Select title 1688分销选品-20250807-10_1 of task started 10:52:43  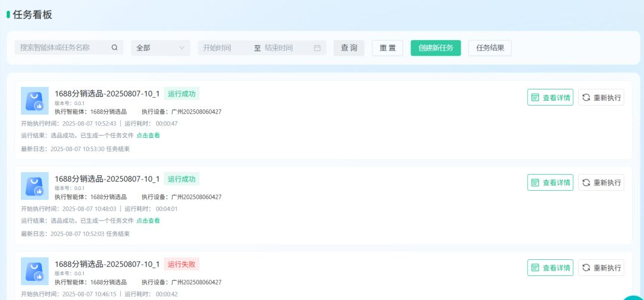[107, 94]
